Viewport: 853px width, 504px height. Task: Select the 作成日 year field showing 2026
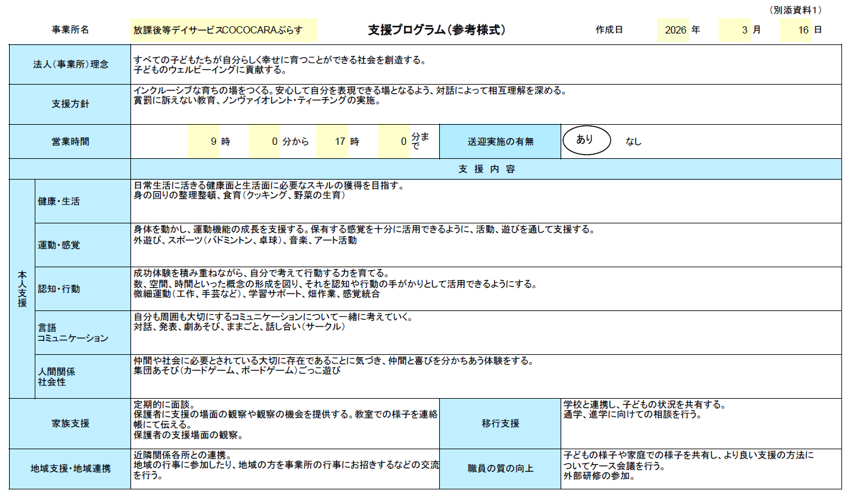(x=673, y=30)
